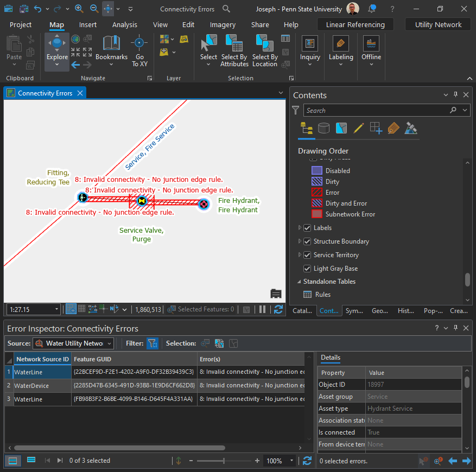
Task: Switch to the Utility Network tab
Action: (438, 25)
